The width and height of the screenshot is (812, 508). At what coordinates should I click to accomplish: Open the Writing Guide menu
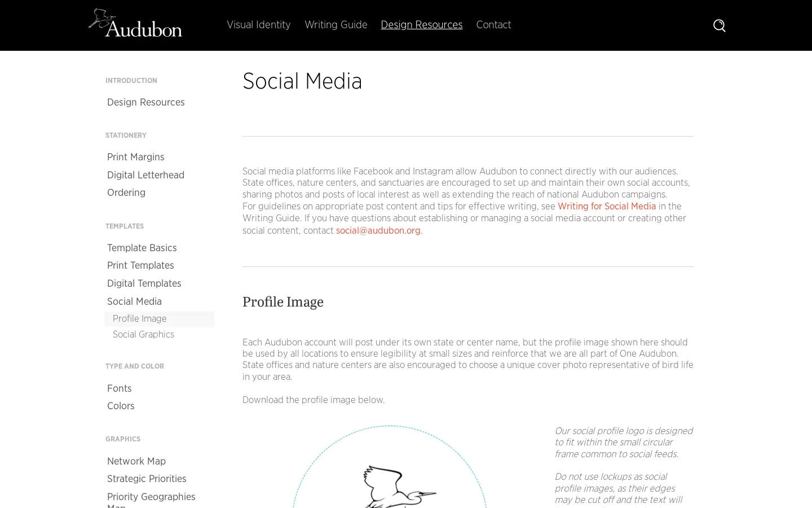[336, 25]
